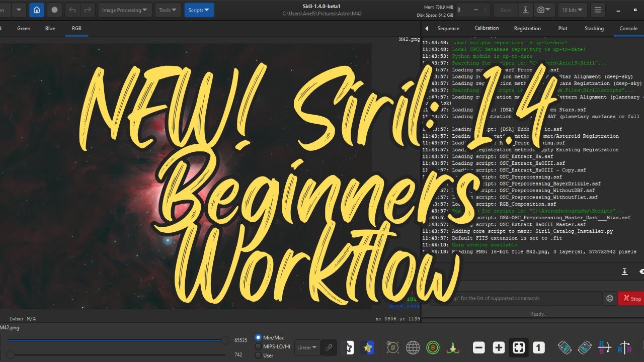The width and height of the screenshot is (644, 362).
Task: Open the Tools dropdown menu
Action: pyautogui.click(x=168, y=10)
